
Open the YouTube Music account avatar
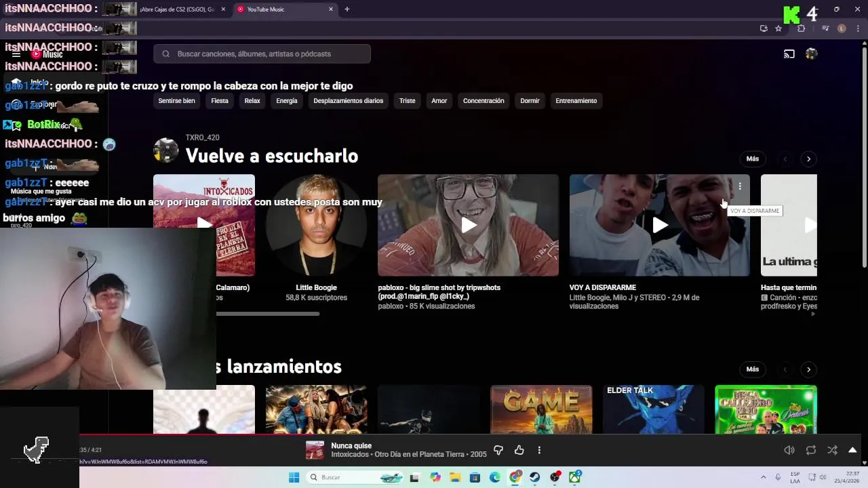tap(811, 54)
